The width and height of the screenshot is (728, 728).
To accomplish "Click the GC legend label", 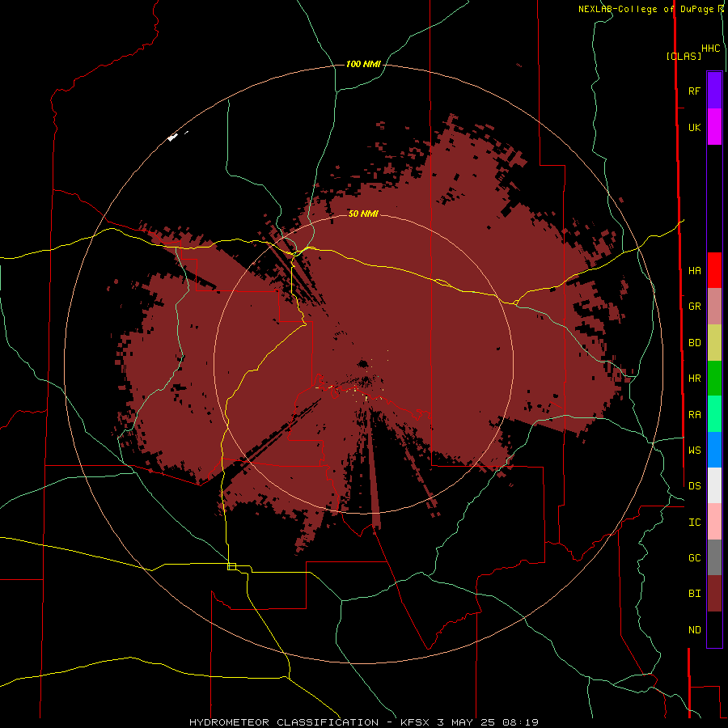I will [695, 557].
